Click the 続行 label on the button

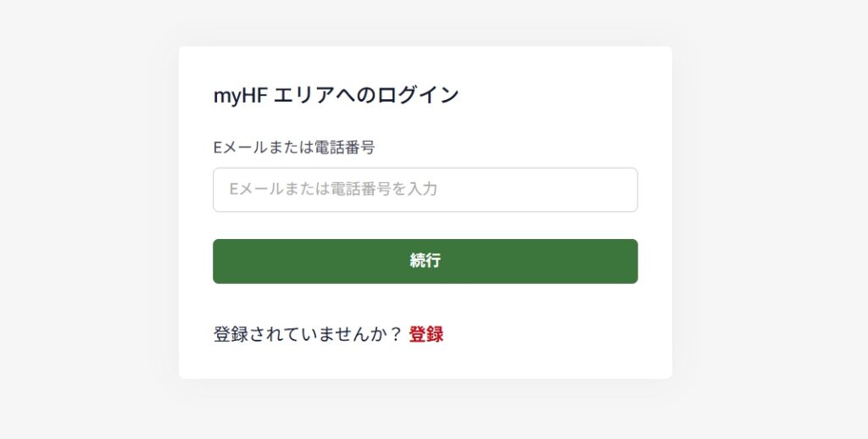coord(425,261)
